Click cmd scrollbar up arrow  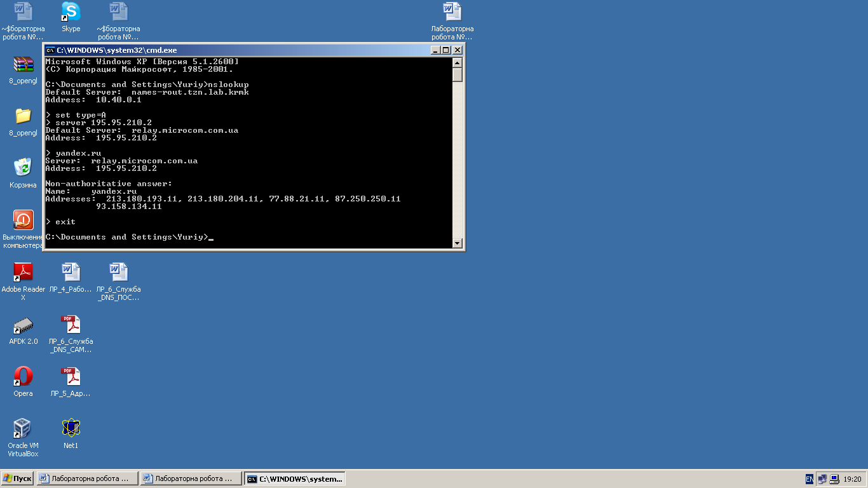pyautogui.click(x=458, y=62)
